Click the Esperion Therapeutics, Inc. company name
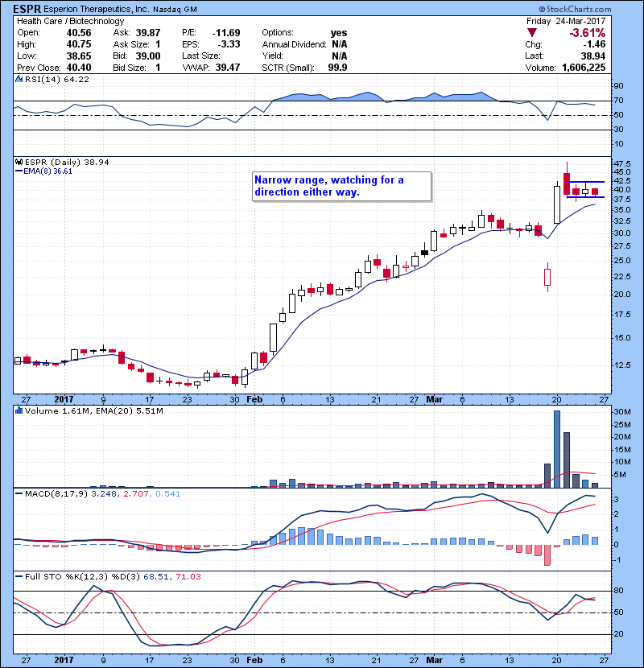644x668 pixels. tap(97, 9)
